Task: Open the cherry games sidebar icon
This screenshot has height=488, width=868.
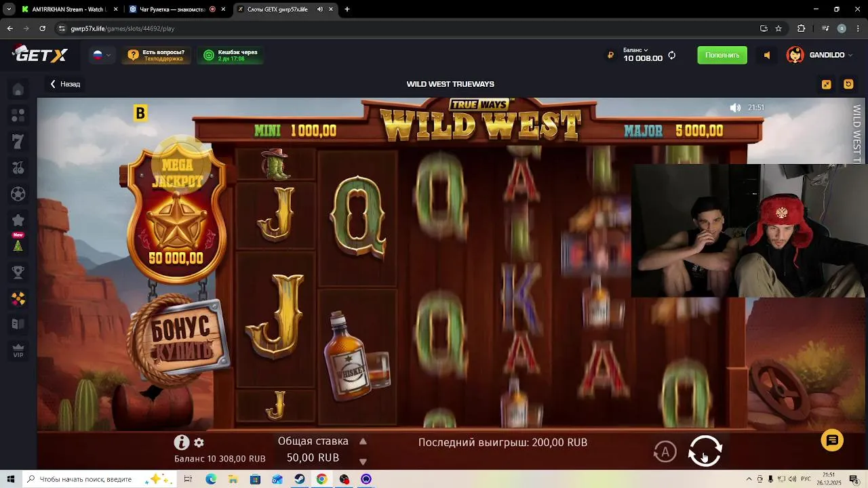Action: click(18, 167)
